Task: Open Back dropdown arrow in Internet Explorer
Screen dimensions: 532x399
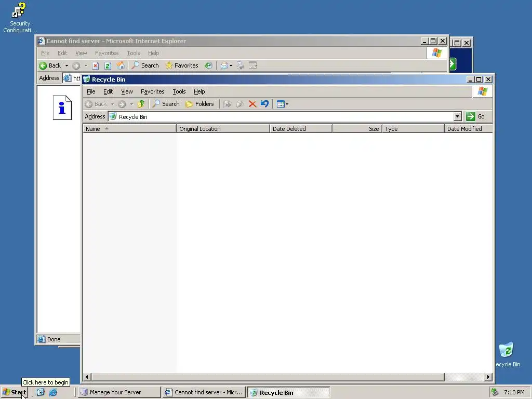Action: (67, 65)
